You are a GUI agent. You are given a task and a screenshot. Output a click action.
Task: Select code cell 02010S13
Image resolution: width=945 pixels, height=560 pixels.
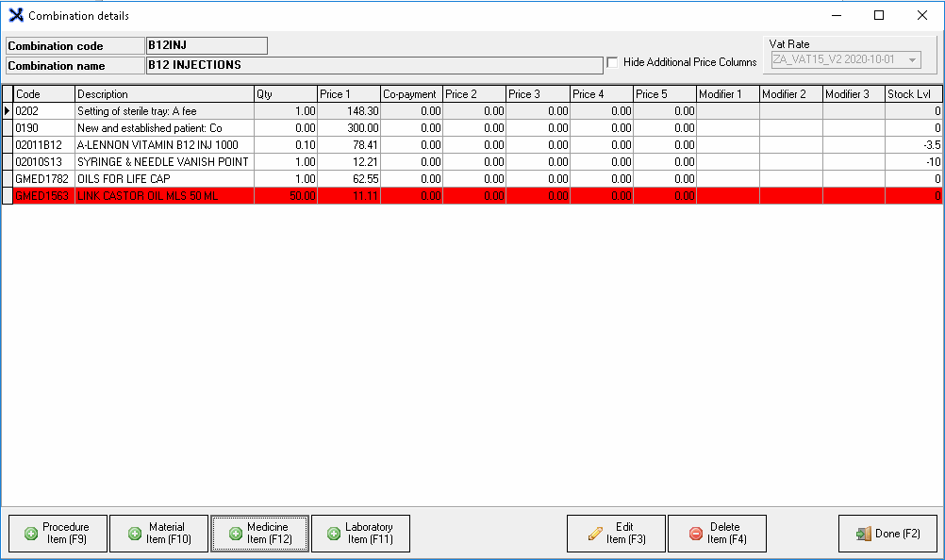click(44, 161)
